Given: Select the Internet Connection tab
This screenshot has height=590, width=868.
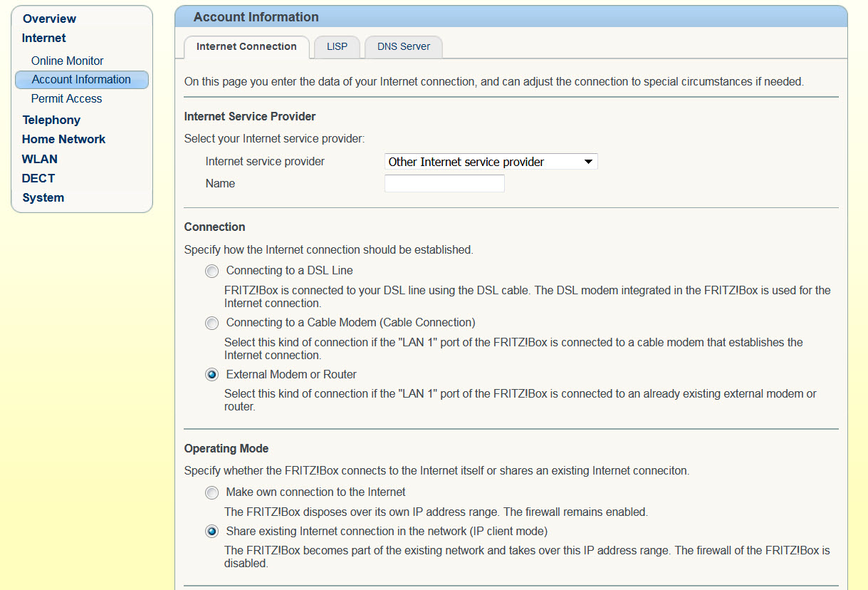Looking at the screenshot, I should point(246,47).
